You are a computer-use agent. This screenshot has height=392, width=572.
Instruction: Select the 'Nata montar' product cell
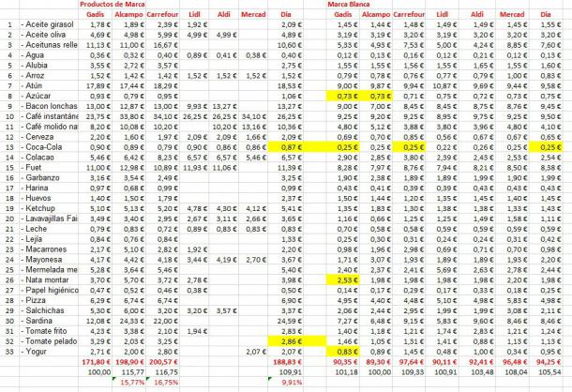pos(49,280)
